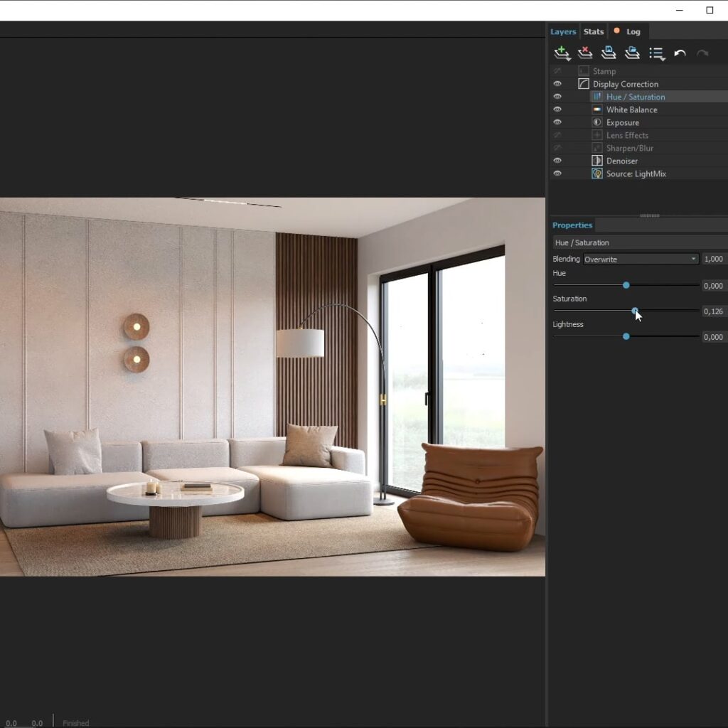Hide the White Balance layer
The height and width of the screenshot is (728, 728).
(557, 109)
